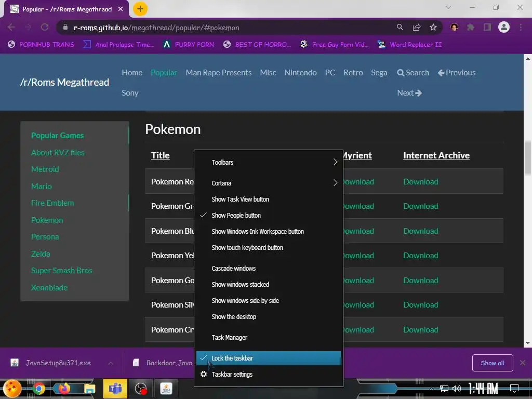Click the page vertical scrollbar thumb
532x399 pixels.
pyautogui.click(x=528, y=158)
